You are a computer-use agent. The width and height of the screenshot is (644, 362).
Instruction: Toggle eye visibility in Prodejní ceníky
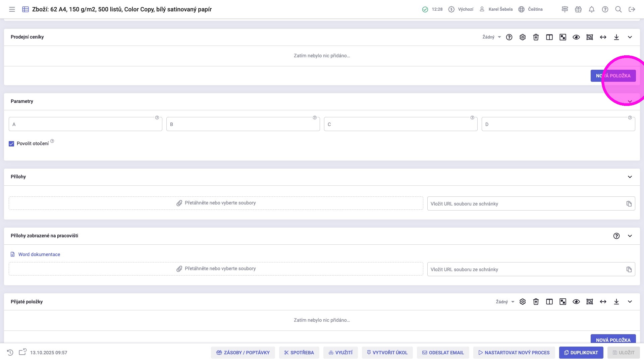click(576, 37)
